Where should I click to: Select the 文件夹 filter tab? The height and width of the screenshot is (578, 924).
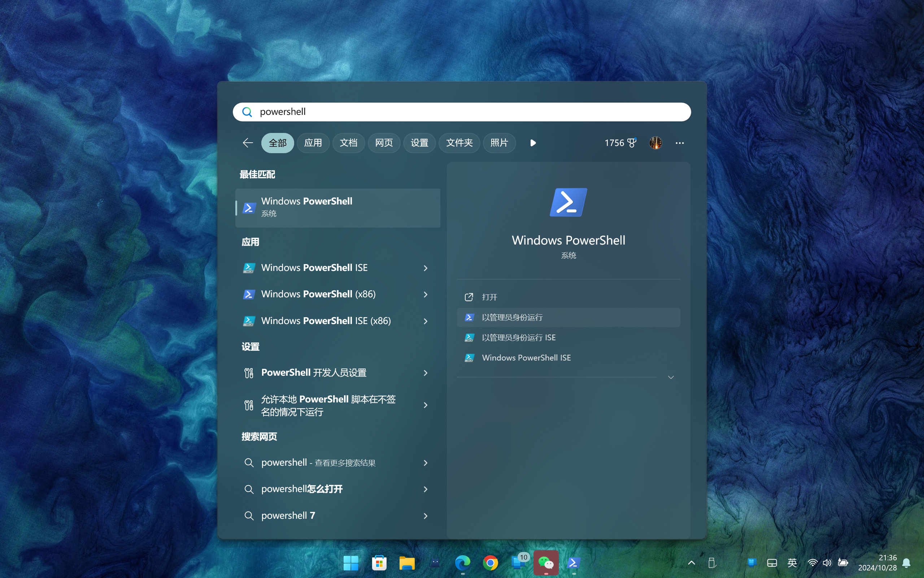pos(459,143)
